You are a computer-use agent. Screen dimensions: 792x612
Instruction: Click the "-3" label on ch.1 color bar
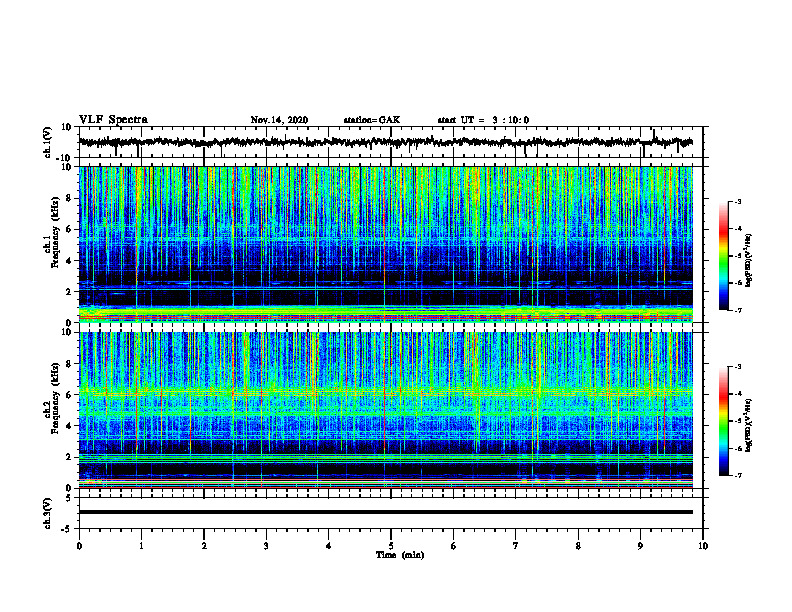point(737,201)
